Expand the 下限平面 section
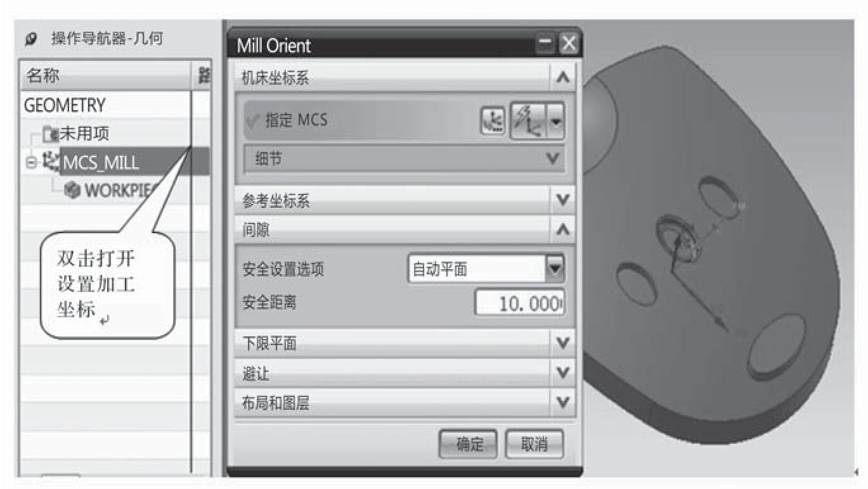Viewport: 868px width, 489px height. [562, 343]
